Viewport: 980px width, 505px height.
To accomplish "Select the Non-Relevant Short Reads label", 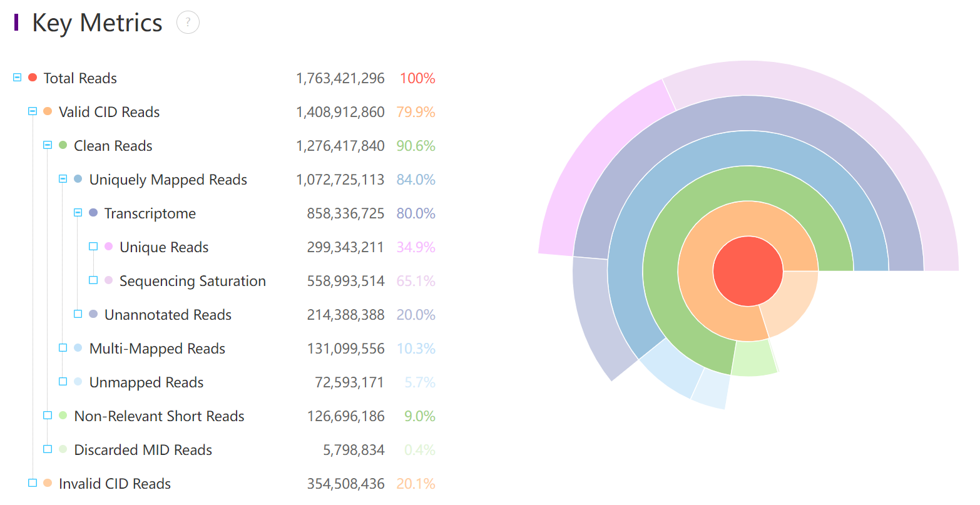I will pyautogui.click(x=159, y=416).
